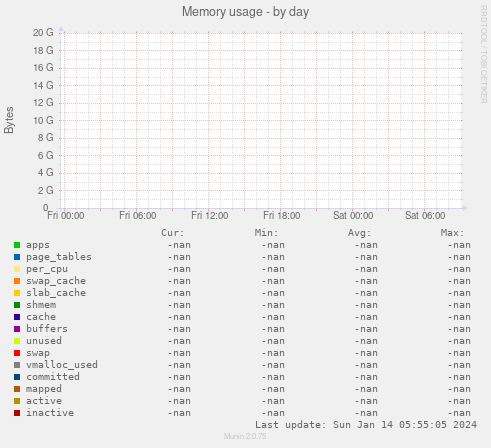Click the swap row Avg value '-nan'

click(366, 353)
